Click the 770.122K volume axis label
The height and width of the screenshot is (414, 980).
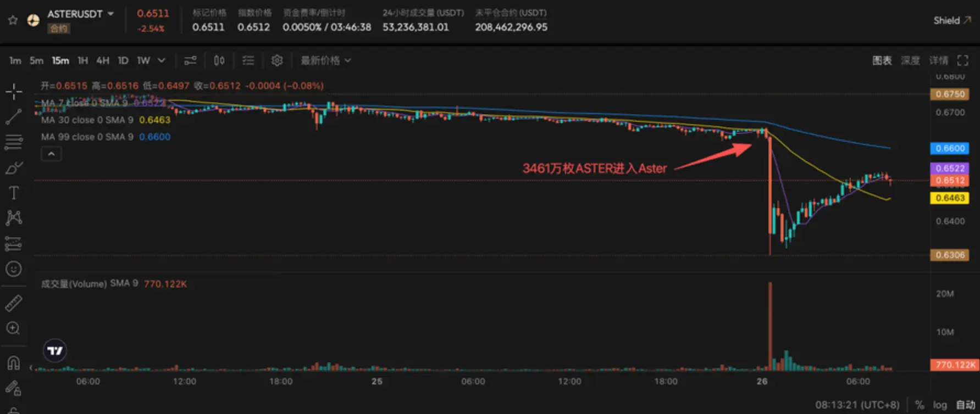pos(954,365)
